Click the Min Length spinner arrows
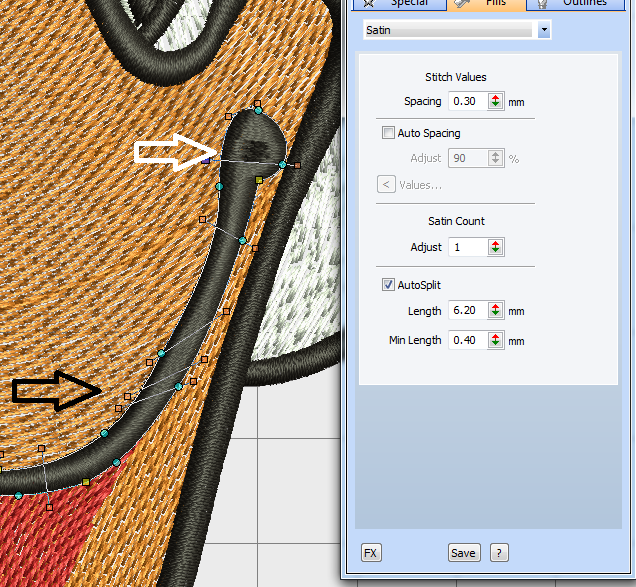The image size is (636, 587). click(x=495, y=340)
